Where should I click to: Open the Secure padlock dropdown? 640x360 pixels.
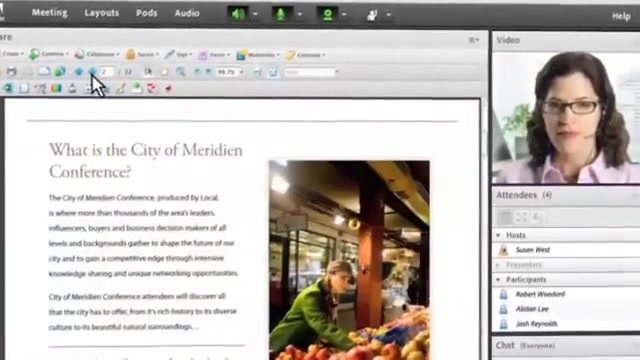click(142, 54)
